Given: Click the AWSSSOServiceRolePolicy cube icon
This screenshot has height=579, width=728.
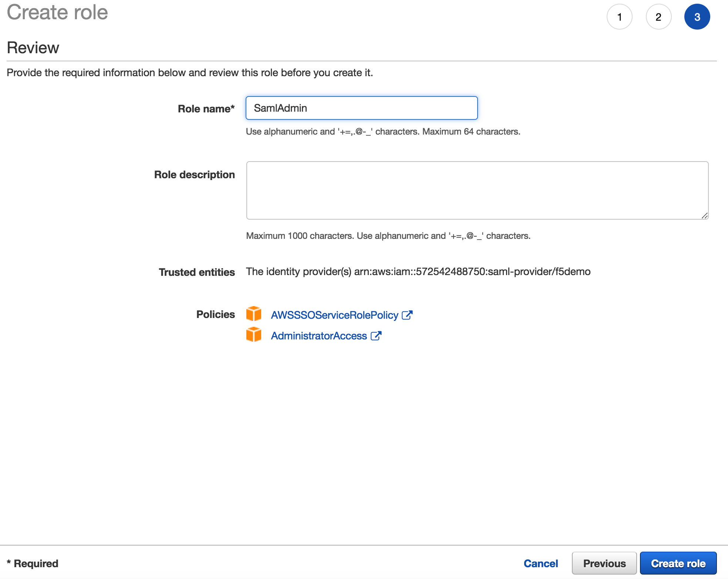Looking at the screenshot, I should click(x=254, y=314).
